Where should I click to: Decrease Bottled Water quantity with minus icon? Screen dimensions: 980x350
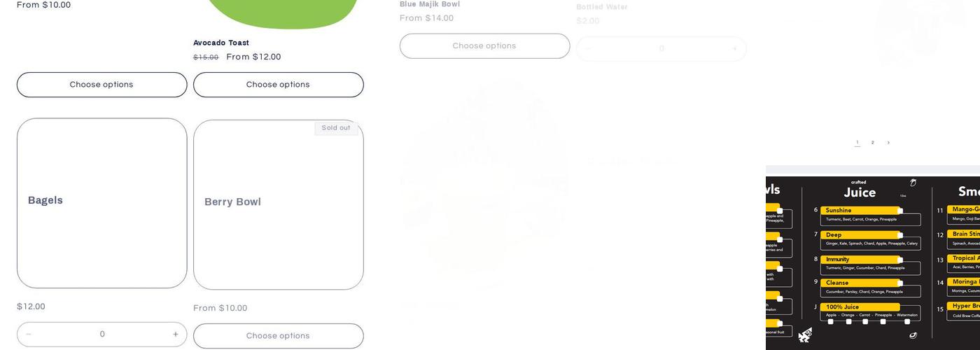click(588, 49)
